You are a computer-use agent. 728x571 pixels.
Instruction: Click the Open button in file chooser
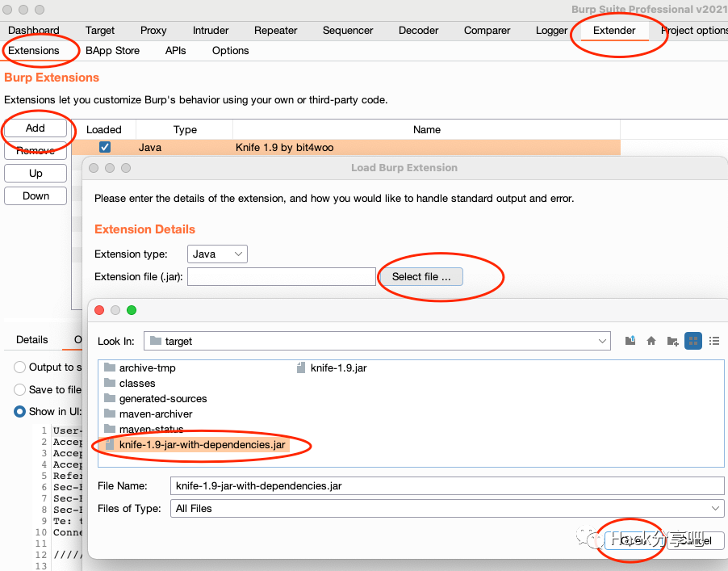(634, 540)
